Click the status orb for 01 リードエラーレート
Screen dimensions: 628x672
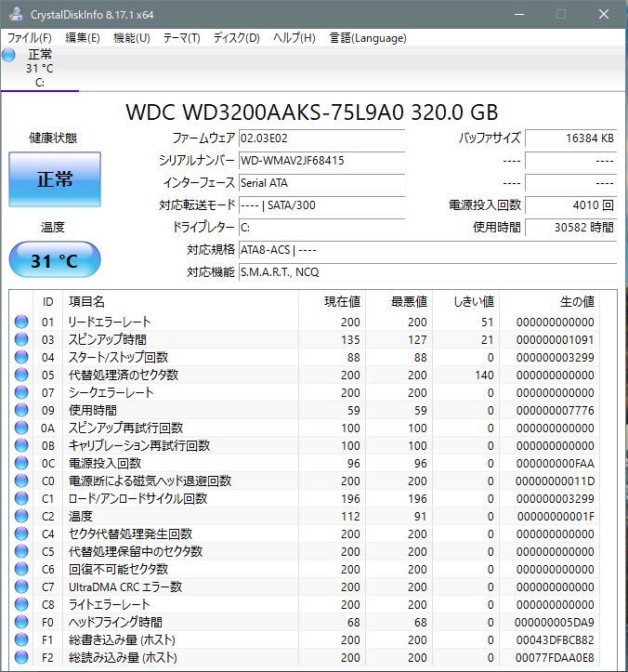pyautogui.click(x=21, y=322)
